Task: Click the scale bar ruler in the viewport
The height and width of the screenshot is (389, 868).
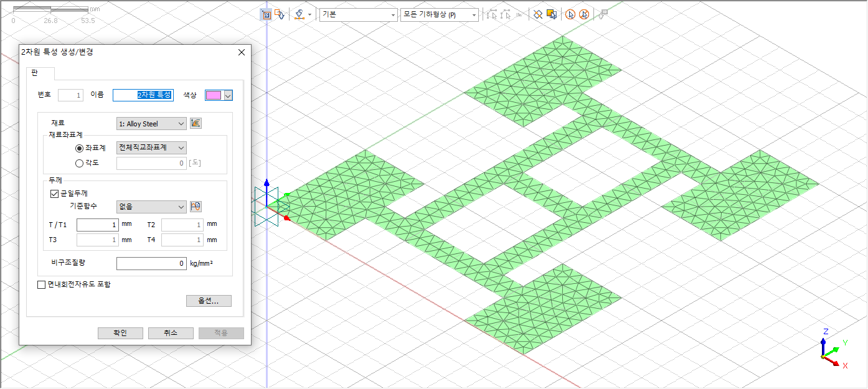Action: (51, 10)
